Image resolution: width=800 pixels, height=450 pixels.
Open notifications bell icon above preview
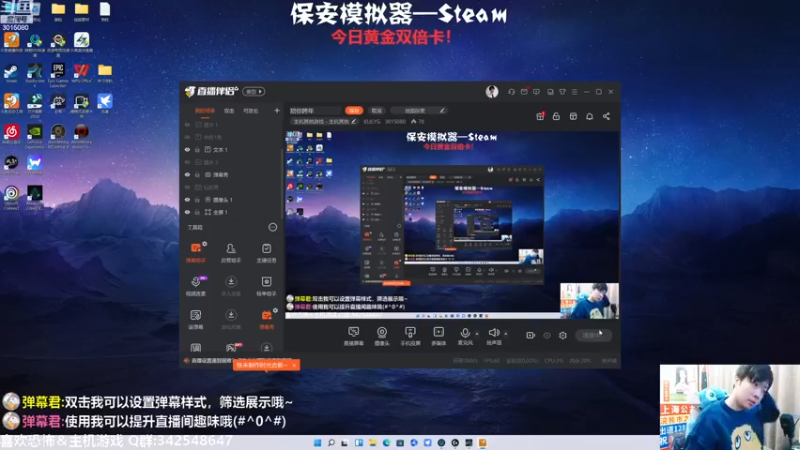(x=589, y=116)
